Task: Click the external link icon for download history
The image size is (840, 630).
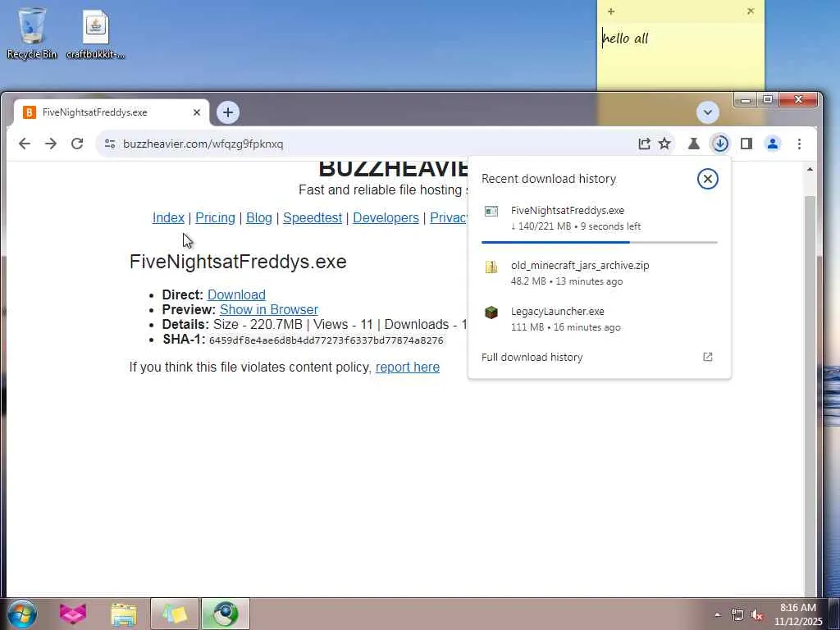Action: point(708,358)
